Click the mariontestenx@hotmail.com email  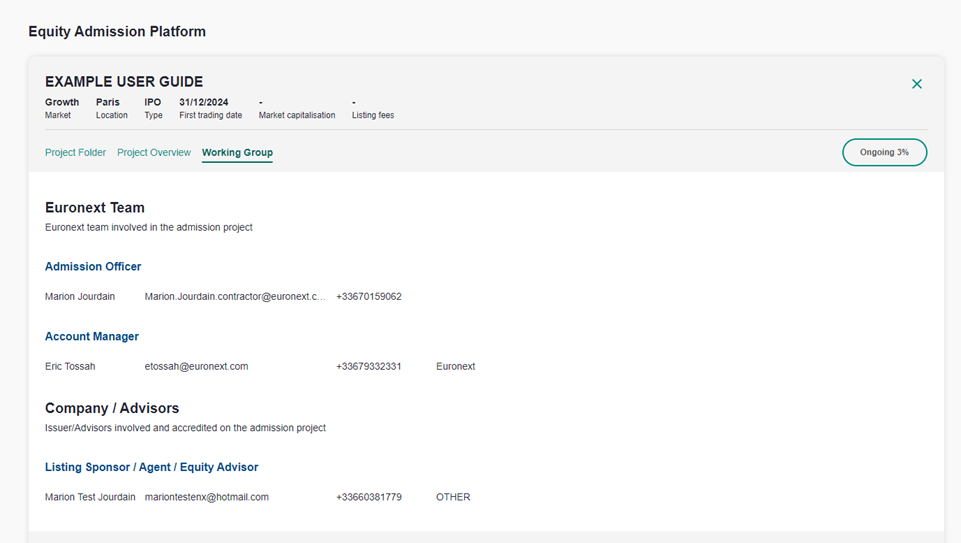click(x=207, y=497)
